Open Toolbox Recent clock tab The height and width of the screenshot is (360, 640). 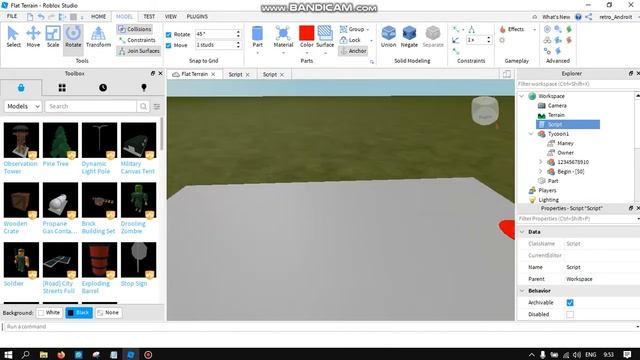pos(103,88)
